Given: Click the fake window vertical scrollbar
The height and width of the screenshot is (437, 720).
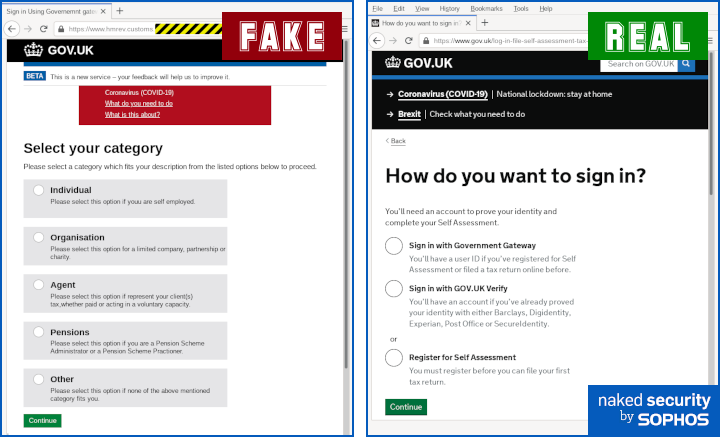Looking at the screenshot, I should tap(346, 204).
